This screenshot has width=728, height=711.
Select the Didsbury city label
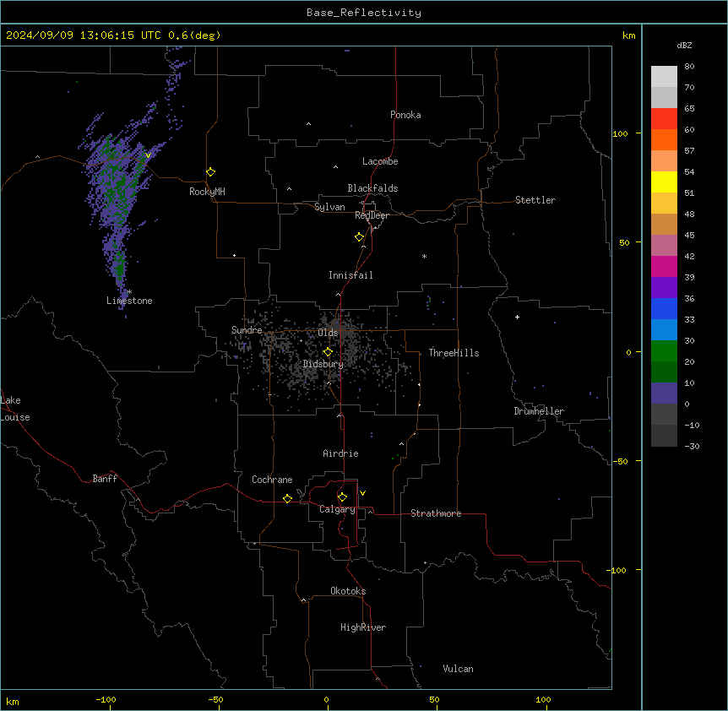pyautogui.click(x=323, y=364)
